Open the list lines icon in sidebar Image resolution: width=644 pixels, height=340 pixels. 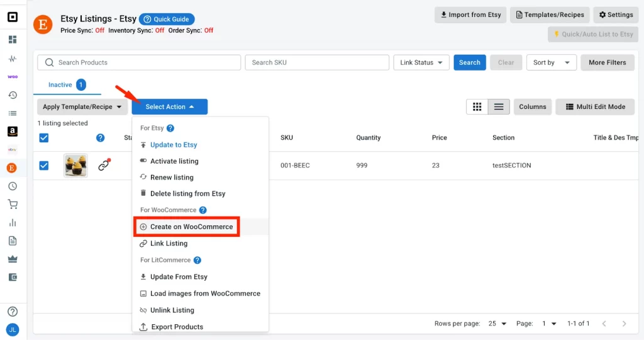[x=13, y=113]
